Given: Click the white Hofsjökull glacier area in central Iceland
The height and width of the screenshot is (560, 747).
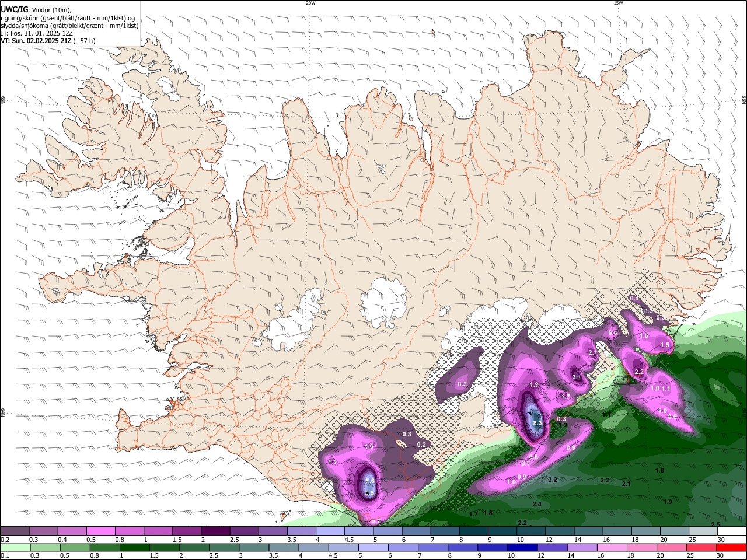Looking at the screenshot, I should click(383, 303).
